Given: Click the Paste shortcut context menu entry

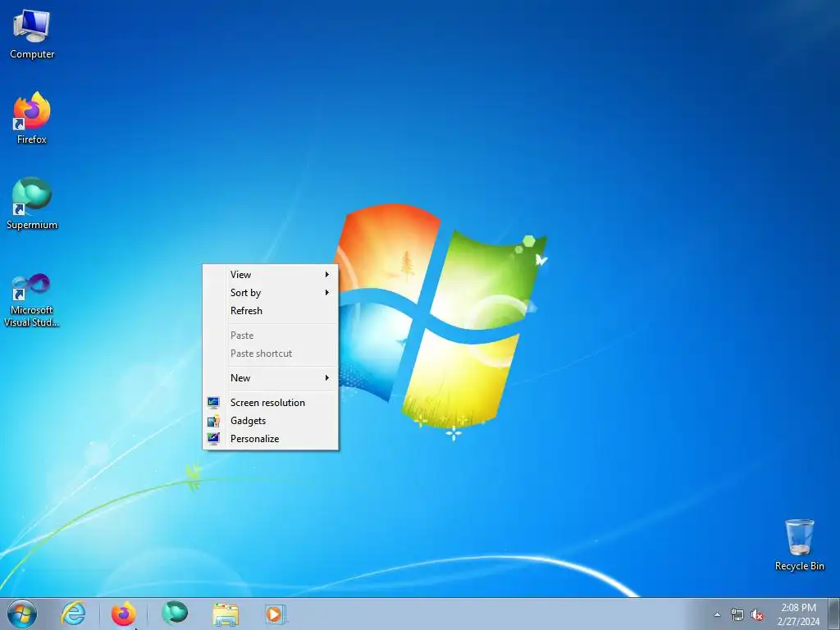Looking at the screenshot, I should pyautogui.click(x=271, y=354).
